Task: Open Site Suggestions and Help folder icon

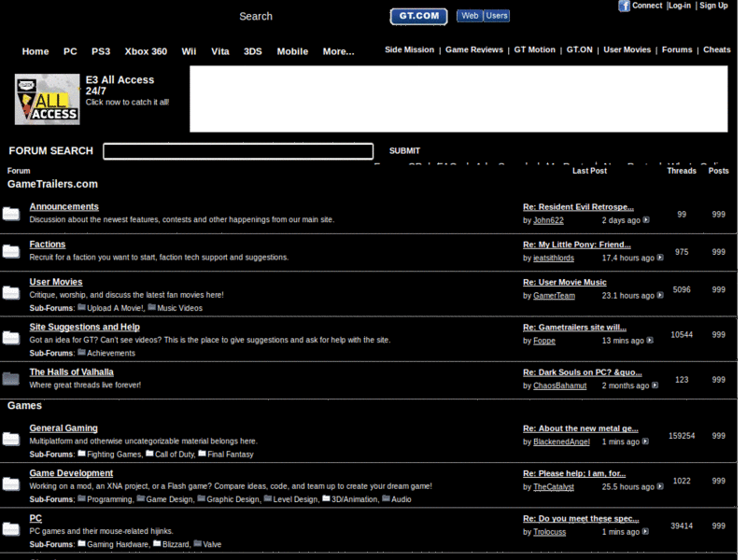Action: point(11,338)
